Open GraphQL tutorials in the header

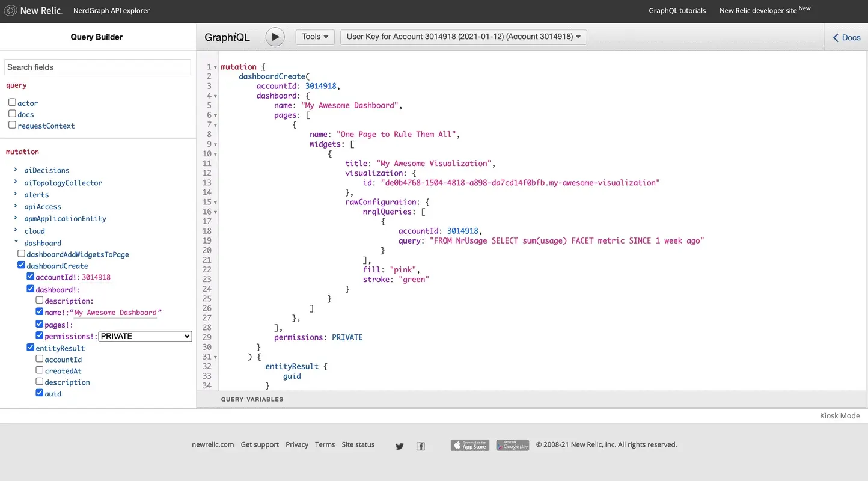tap(677, 11)
